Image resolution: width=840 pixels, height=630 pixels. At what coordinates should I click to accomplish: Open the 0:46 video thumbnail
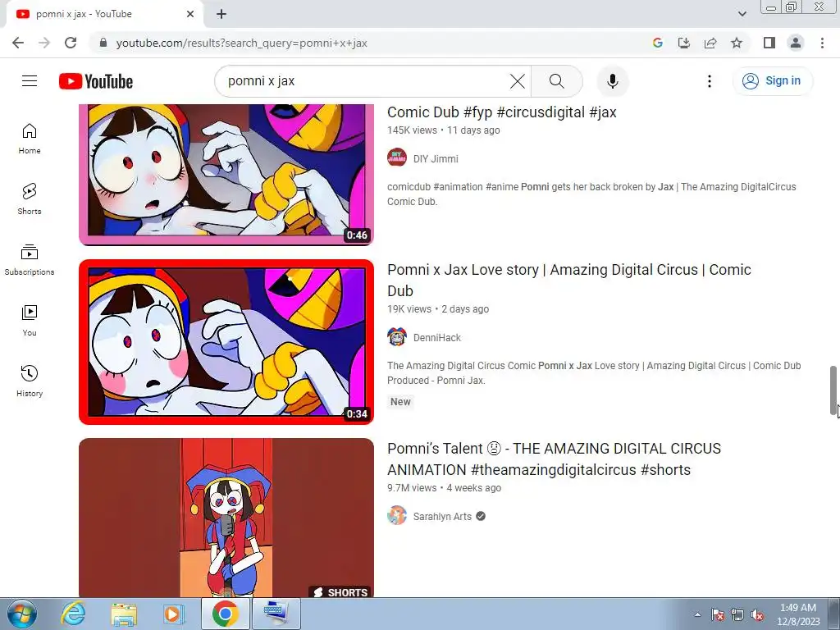click(x=226, y=174)
